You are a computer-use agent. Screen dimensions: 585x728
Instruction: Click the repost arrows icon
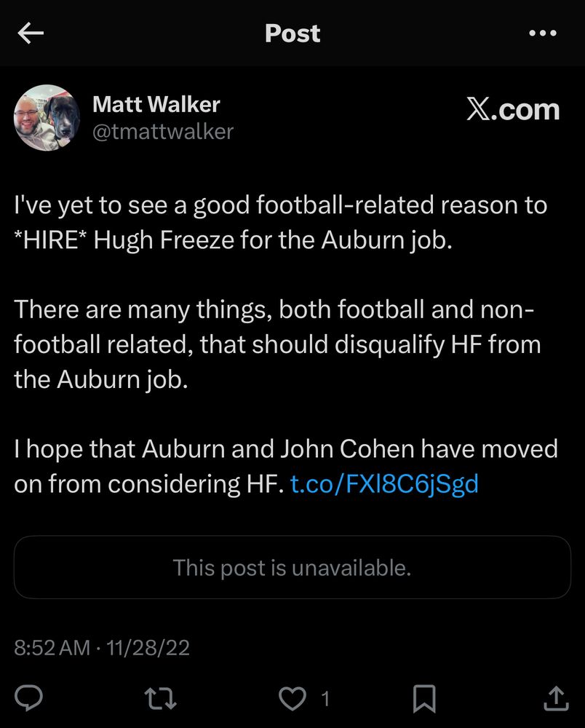(160, 698)
